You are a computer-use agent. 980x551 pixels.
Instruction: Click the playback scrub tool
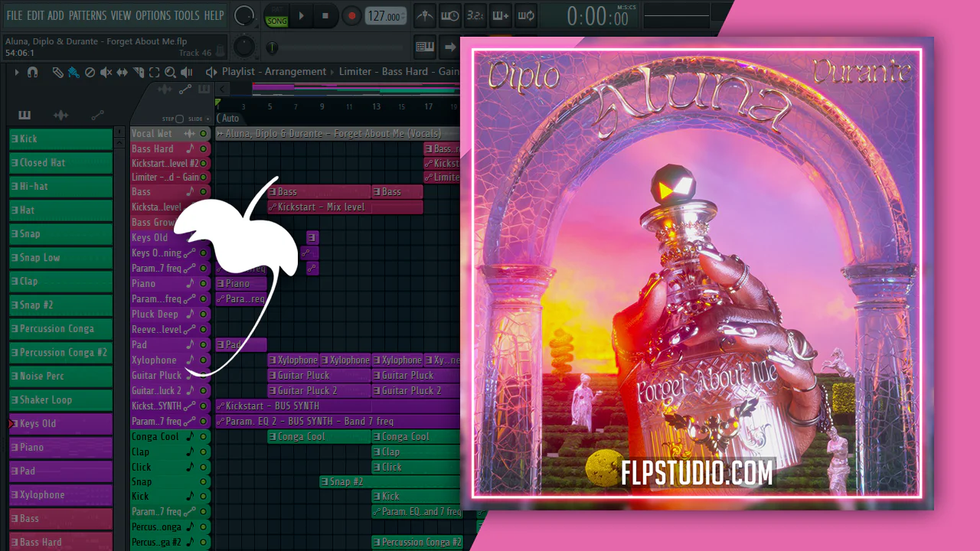pos(186,72)
